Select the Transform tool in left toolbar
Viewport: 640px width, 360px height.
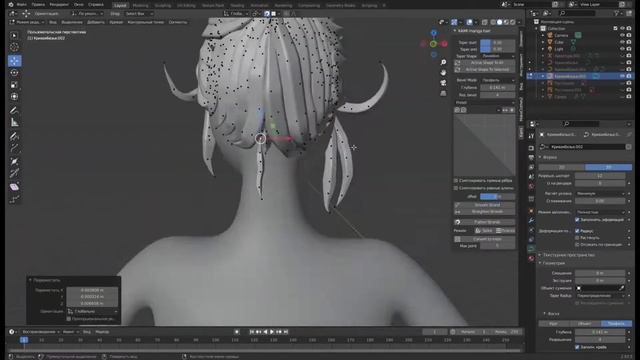pos(14,97)
